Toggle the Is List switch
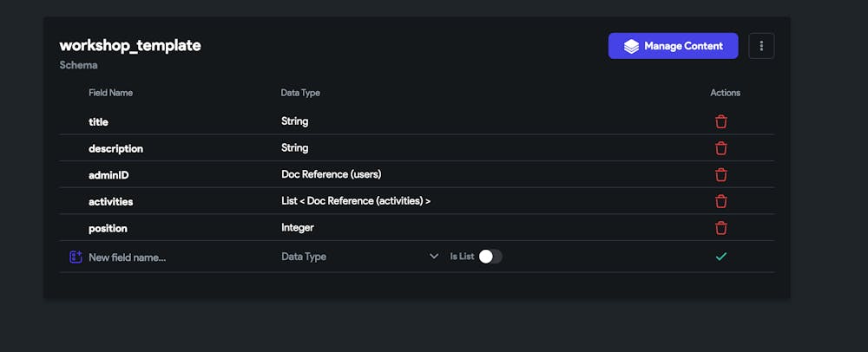Viewport: 868px width, 352px height. point(490,257)
